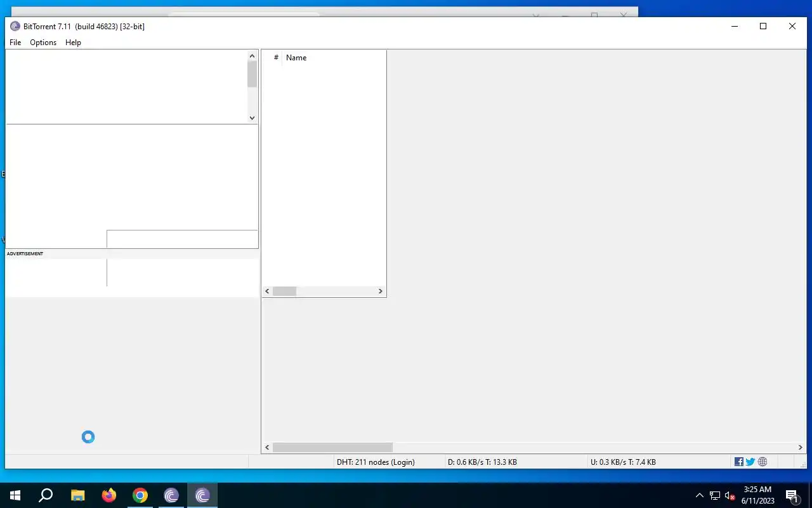Show hidden system tray icons

700,495
